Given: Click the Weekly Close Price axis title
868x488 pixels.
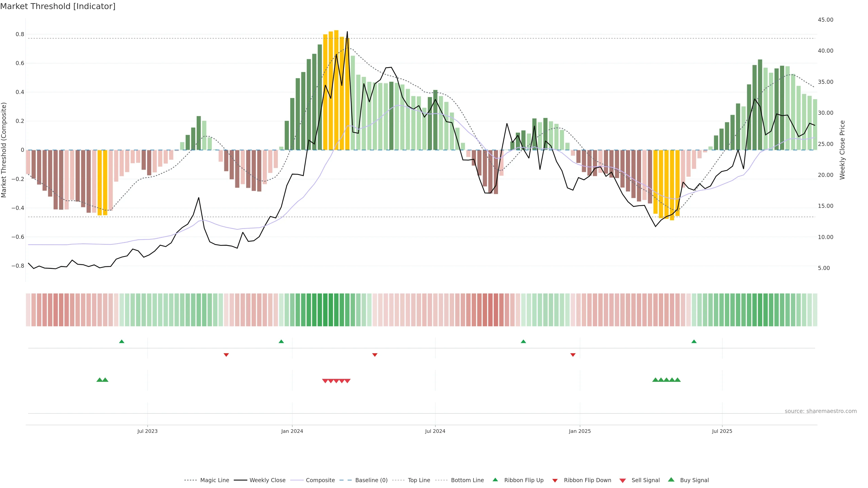Looking at the screenshot, I should point(842,150).
